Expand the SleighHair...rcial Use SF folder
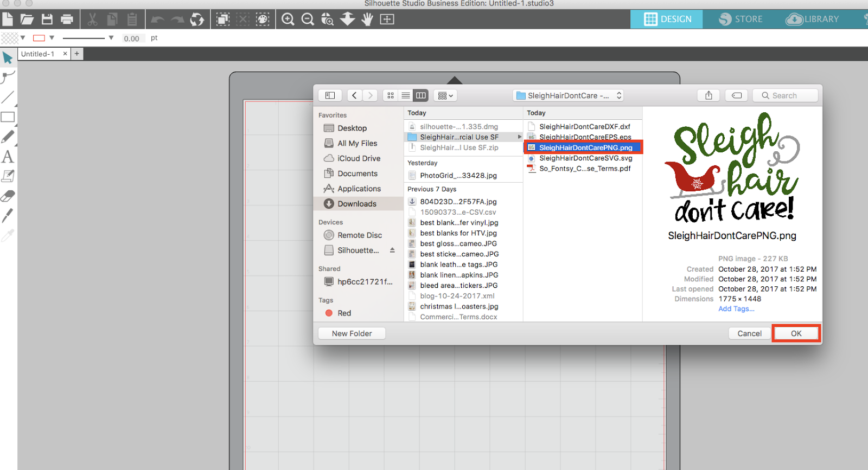The image size is (868, 470). coord(520,137)
